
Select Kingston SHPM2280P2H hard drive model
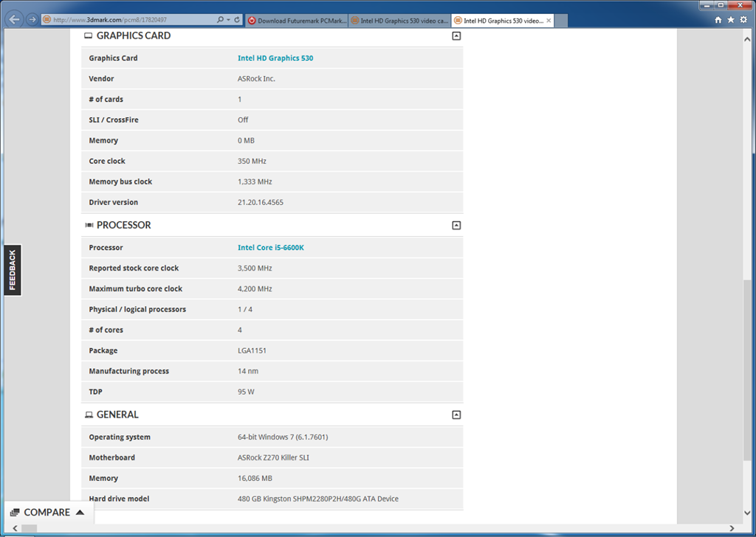coord(317,499)
